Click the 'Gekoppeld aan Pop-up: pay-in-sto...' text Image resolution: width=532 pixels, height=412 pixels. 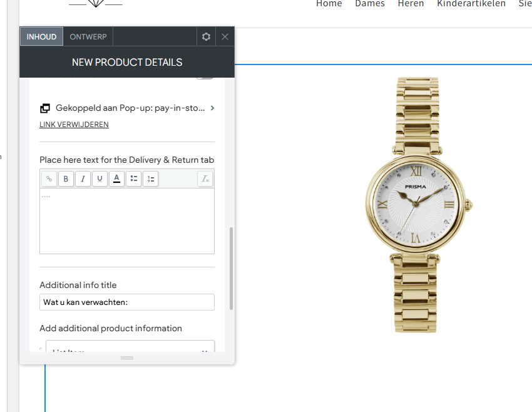(x=130, y=108)
